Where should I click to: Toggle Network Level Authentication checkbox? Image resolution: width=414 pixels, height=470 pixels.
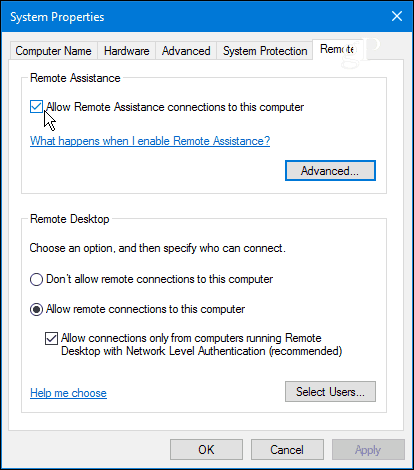coord(51,338)
